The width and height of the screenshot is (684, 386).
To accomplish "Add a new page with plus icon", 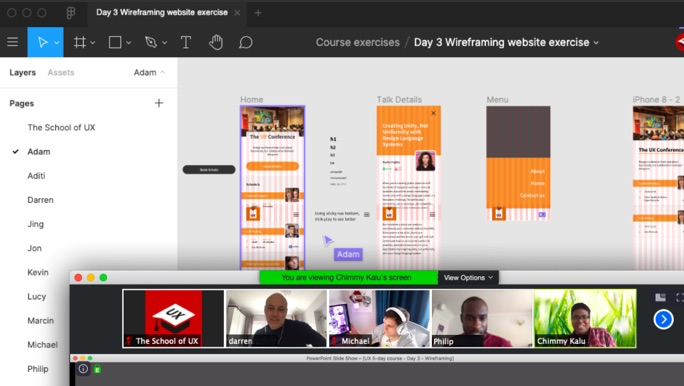I will point(159,103).
